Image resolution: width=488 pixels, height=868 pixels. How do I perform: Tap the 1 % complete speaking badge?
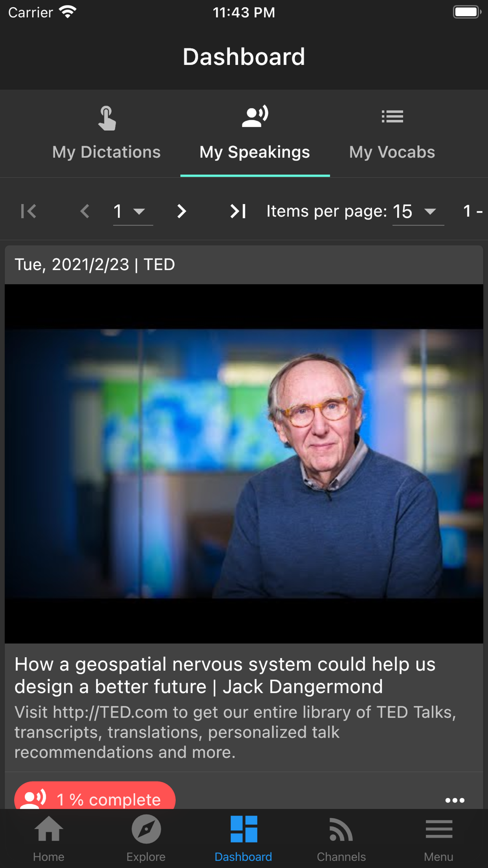point(95,796)
